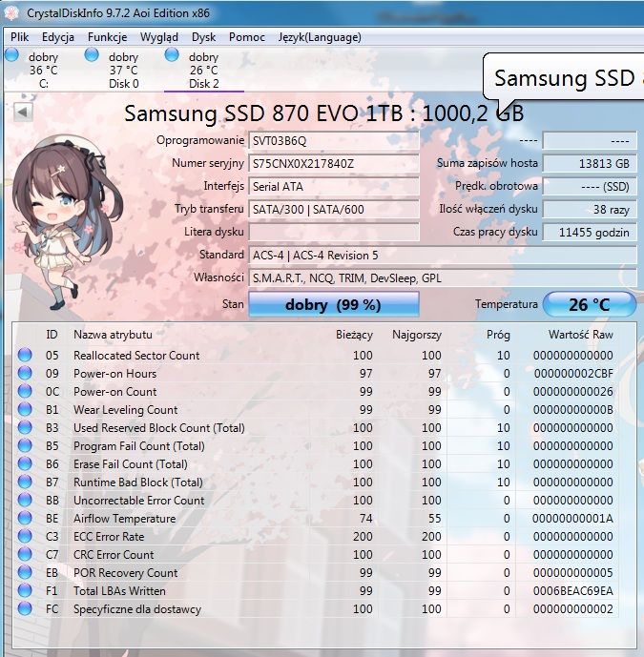
Task: Click status orb for Total LBAs Written
Action: pos(25,590)
